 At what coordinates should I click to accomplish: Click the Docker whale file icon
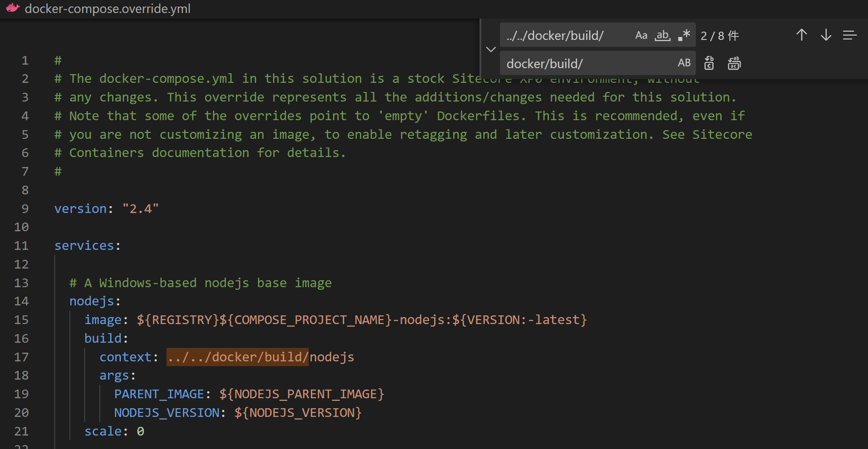(13, 8)
